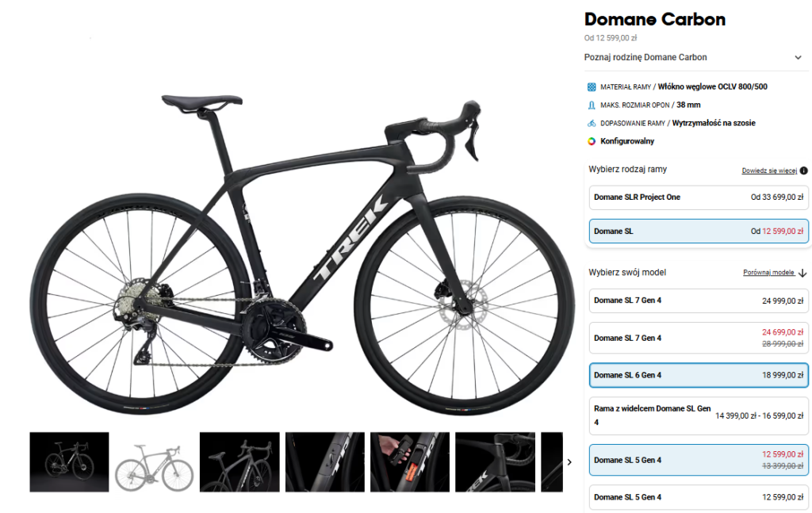Click info icon next to Dowiedz się więcej
This screenshot has width=812, height=513.
coord(804,170)
